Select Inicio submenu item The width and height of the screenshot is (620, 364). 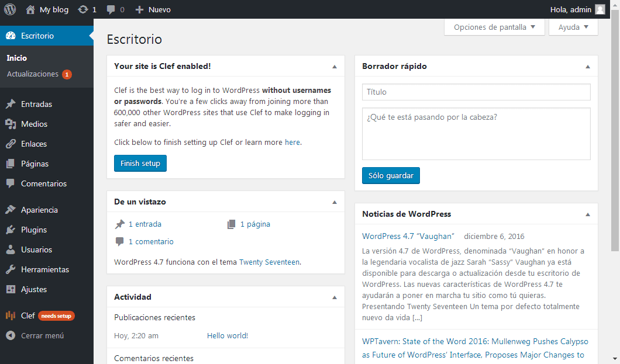point(17,58)
